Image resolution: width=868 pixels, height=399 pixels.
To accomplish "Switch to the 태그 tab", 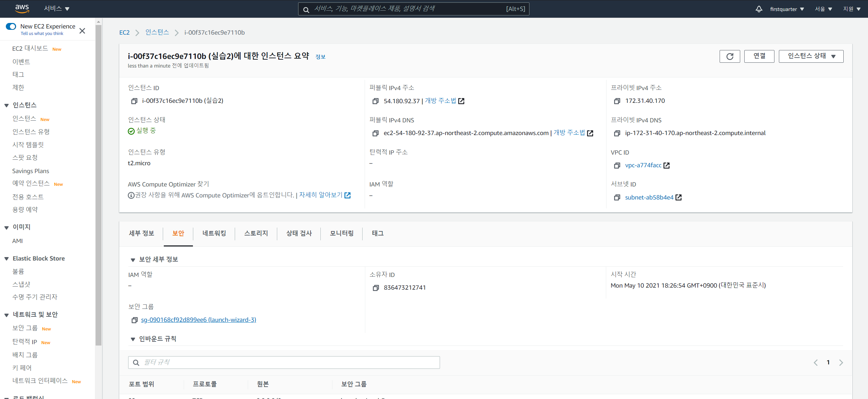I will 378,233.
